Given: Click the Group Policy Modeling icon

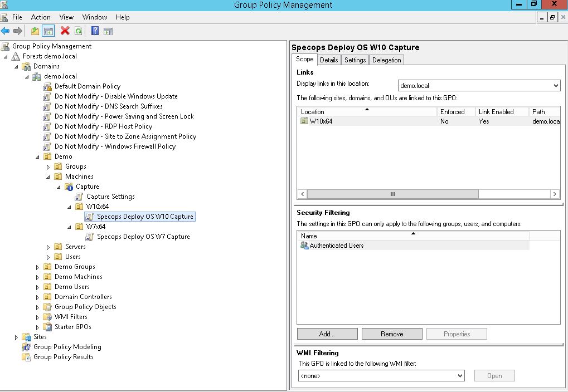Looking at the screenshot, I should click(x=26, y=347).
